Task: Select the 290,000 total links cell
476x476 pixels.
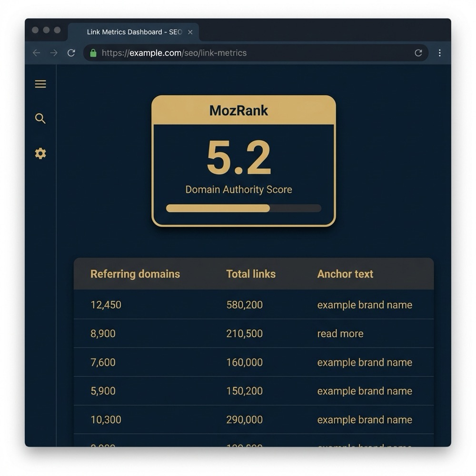Action: 244,420
